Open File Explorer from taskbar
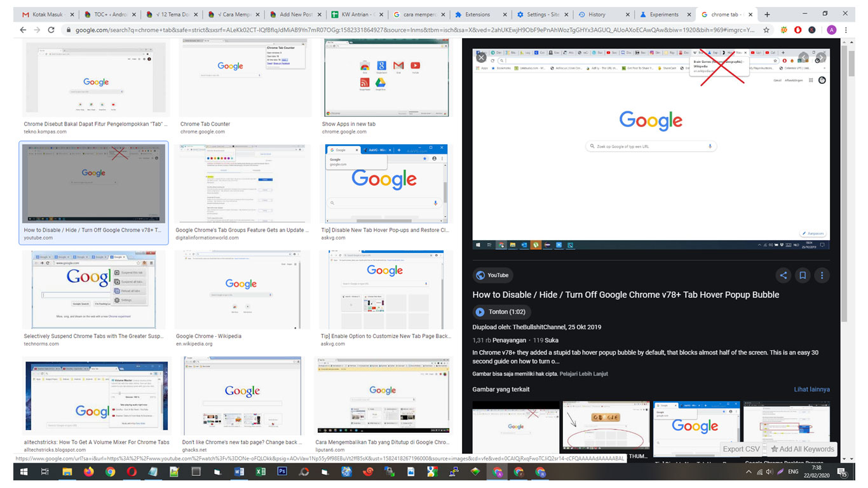The image size is (868, 488). click(67, 472)
